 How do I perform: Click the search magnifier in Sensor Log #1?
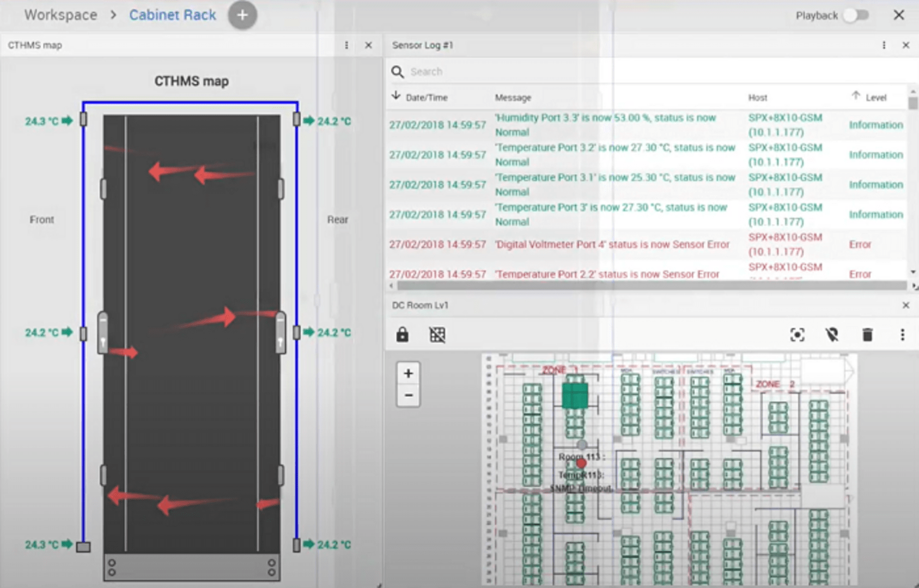(x=397, y=71)
